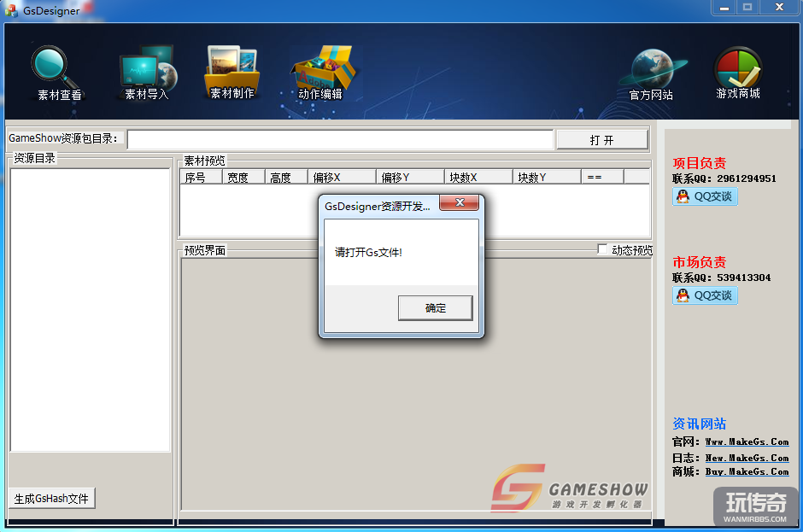Minimize the GsDesigner window
The height and width of the screenshot is (532, 803).
click(724, 8)
